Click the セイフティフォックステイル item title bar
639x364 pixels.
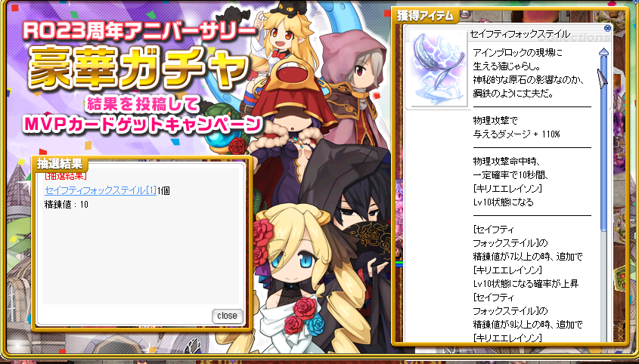click(x=520, y=34)
